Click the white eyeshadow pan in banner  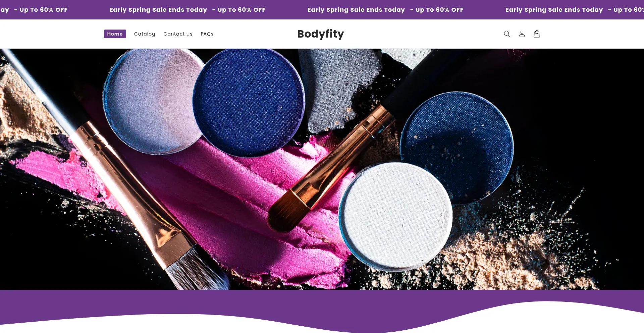click(x=395, y=216)
